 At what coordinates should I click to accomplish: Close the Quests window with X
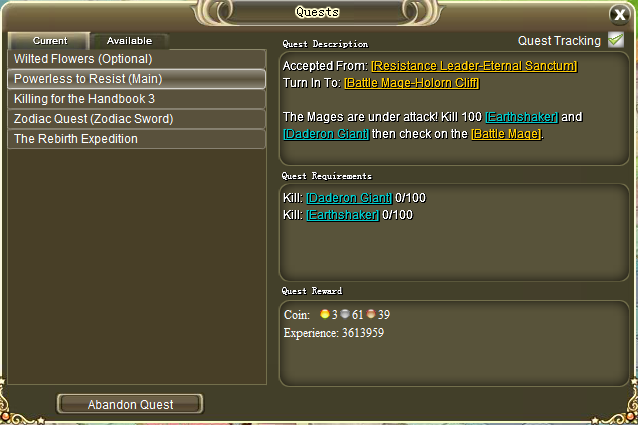pyautogui.click(x=620, y=15)
